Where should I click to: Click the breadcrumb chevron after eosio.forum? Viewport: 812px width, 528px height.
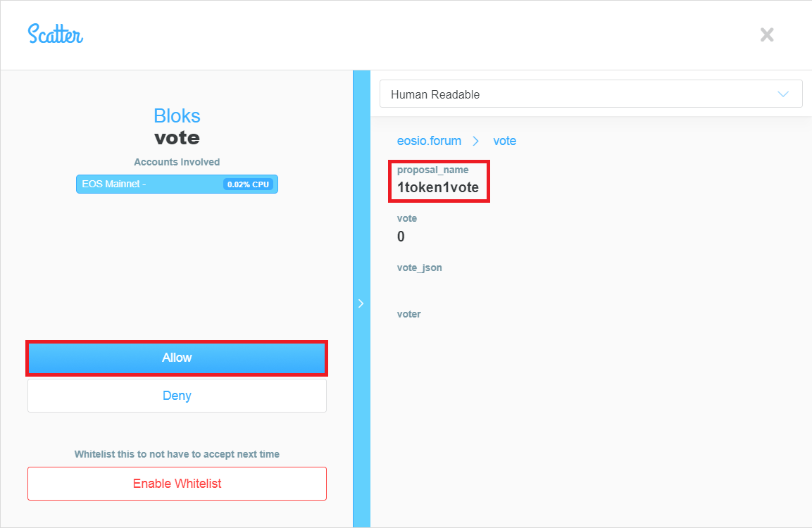point(475,141)
